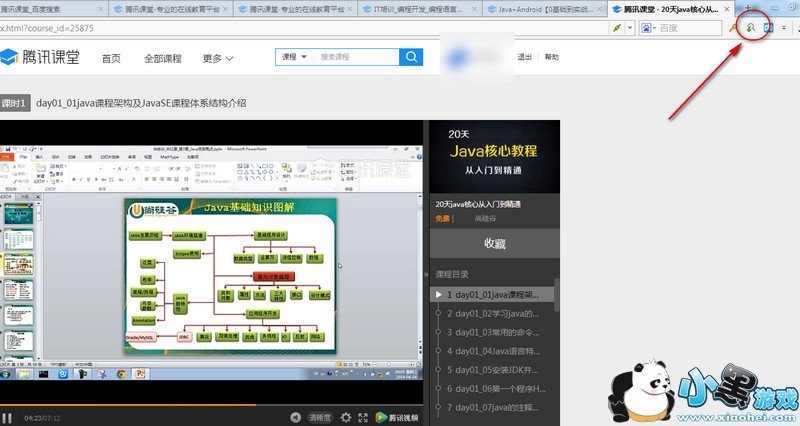Open 全部课程 navigation item
The image size is (800, 426).
[x=164, y=58]
